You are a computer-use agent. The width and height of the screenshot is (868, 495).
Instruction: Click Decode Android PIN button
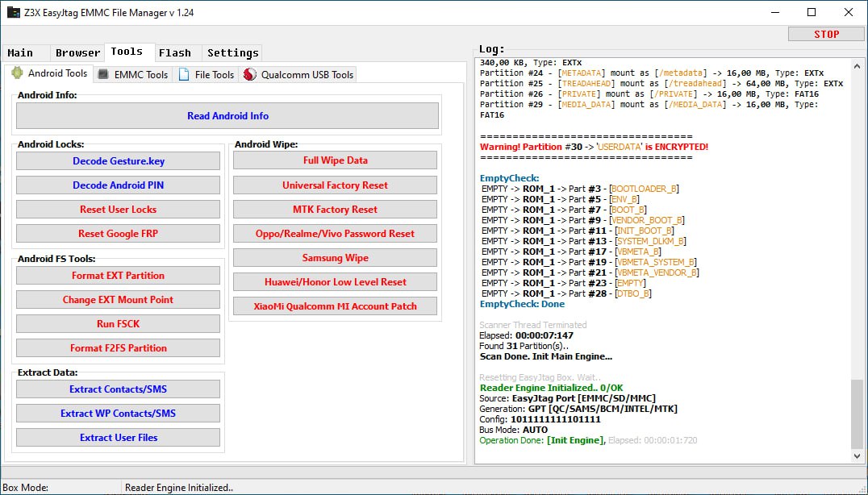118,185
